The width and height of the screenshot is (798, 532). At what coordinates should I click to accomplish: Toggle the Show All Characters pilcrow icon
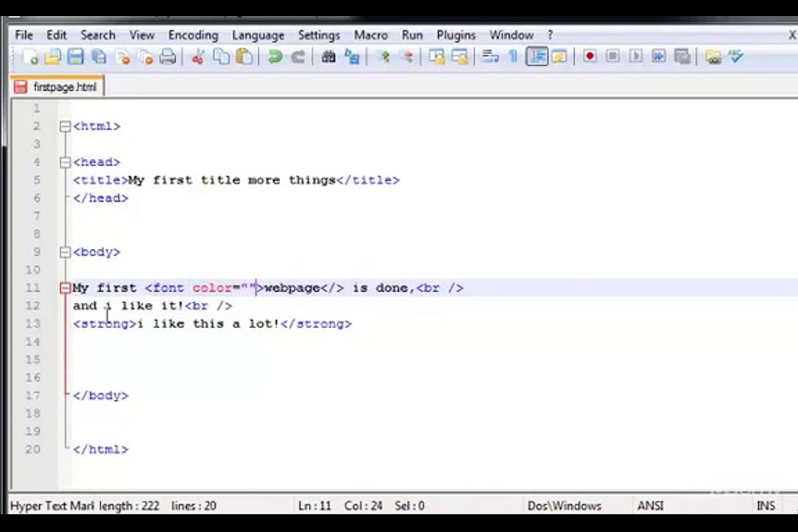tap(513, 56)
